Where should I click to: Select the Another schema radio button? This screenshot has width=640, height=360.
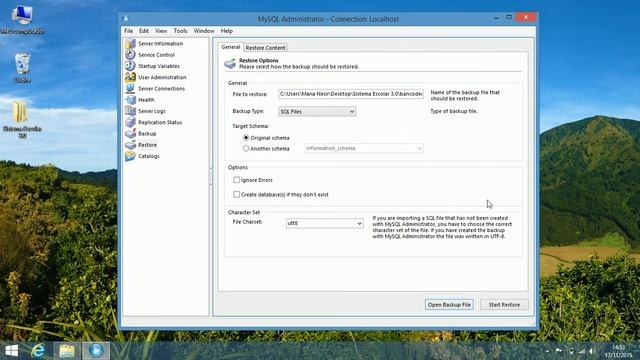point(246,149)
